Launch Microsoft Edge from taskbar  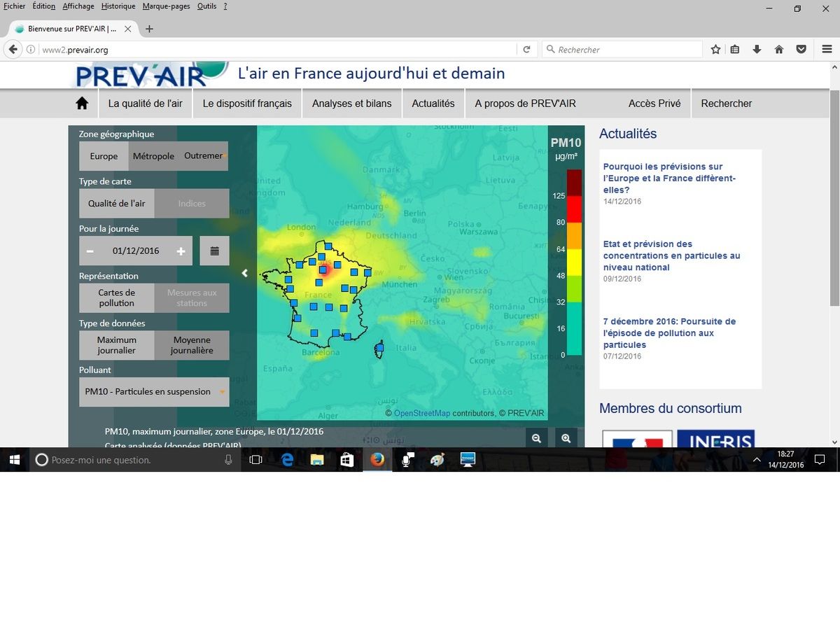pos(287,460)
